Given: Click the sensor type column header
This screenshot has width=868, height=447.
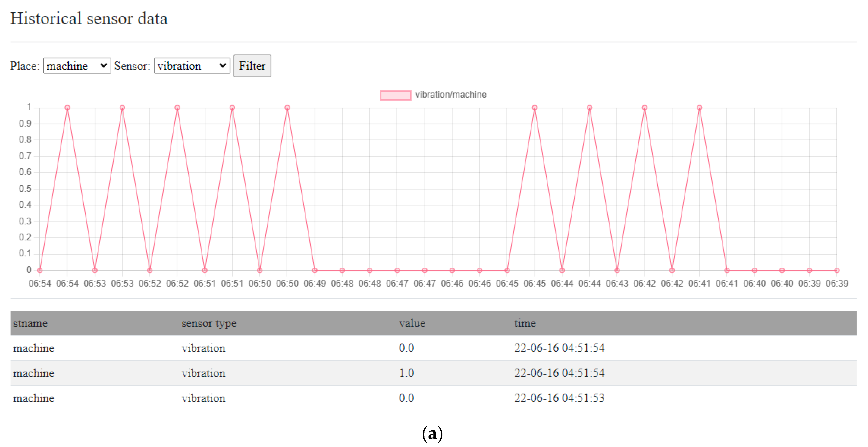Looking at the screenshot, I should tap(209, 323).
